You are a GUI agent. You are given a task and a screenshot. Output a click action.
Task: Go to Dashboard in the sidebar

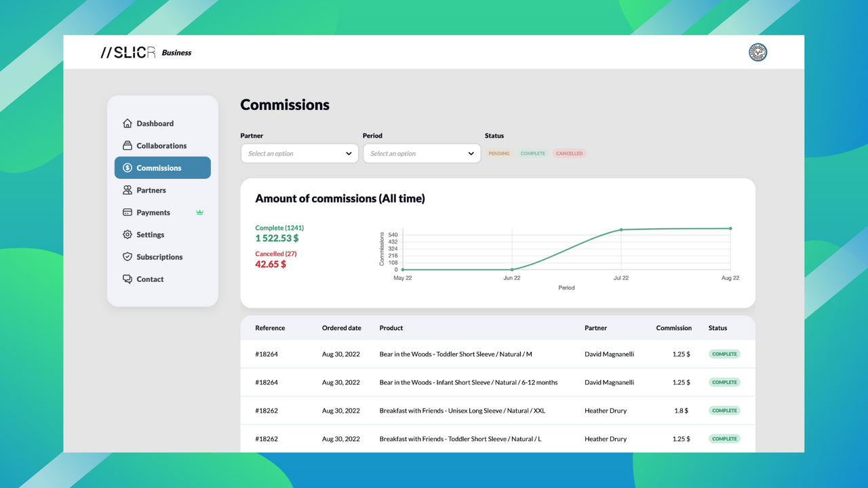(x=163, y=123)
